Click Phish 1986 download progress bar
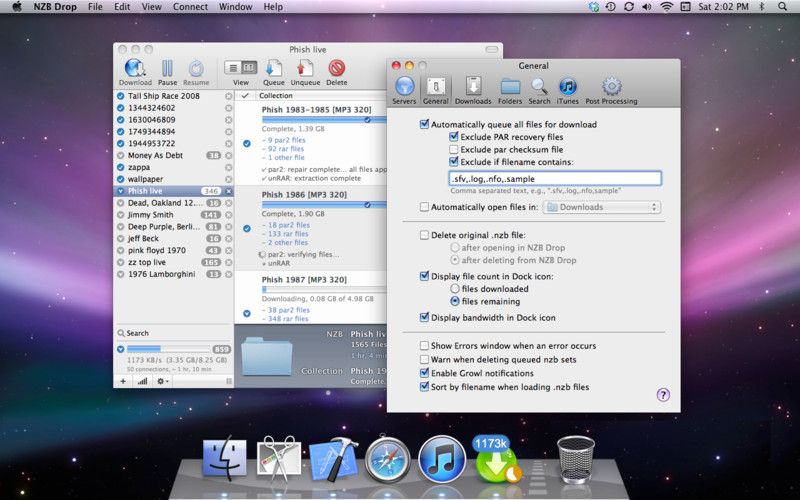 pos(324,205)
